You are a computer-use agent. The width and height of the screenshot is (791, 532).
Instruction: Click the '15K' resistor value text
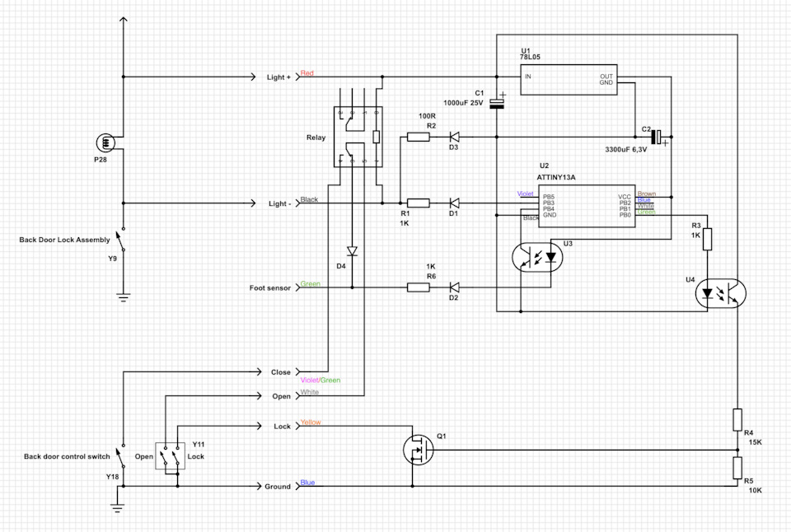click(x=756, y=442)
